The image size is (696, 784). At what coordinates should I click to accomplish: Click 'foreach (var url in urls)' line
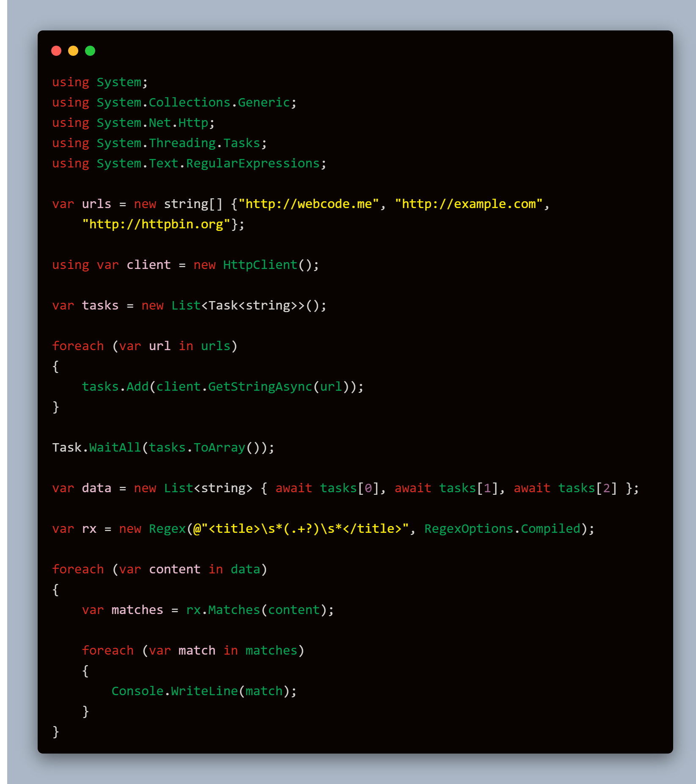(145, 346)
